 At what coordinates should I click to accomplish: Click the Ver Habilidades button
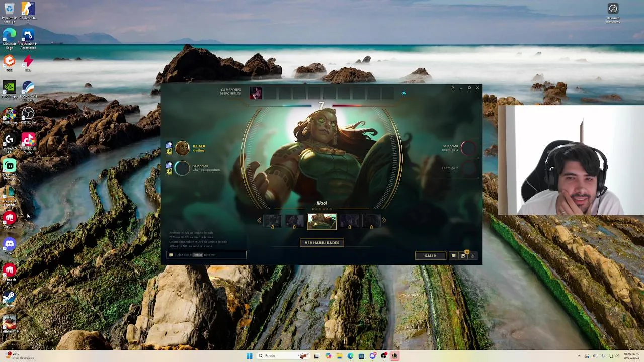pyautogui.click(x=322, y=243)
